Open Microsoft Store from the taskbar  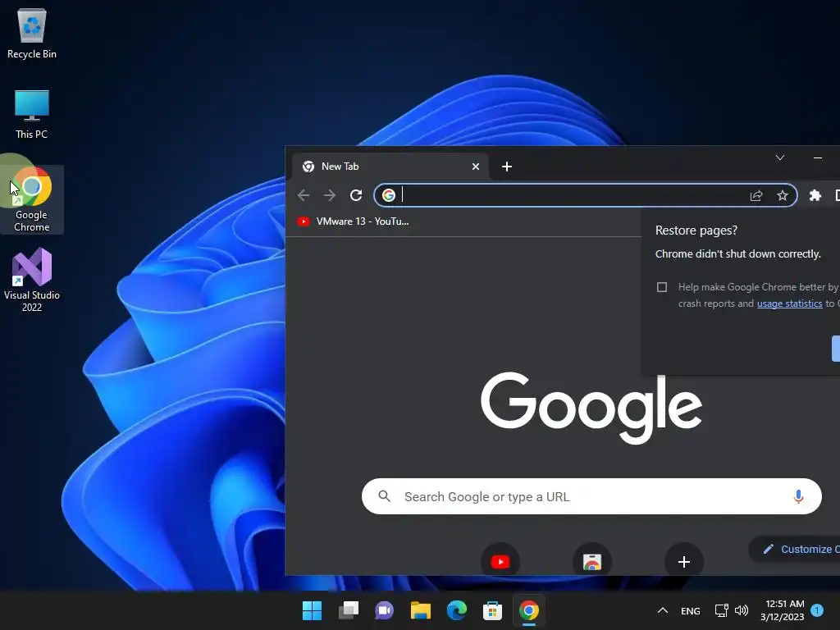click(492, 610)
